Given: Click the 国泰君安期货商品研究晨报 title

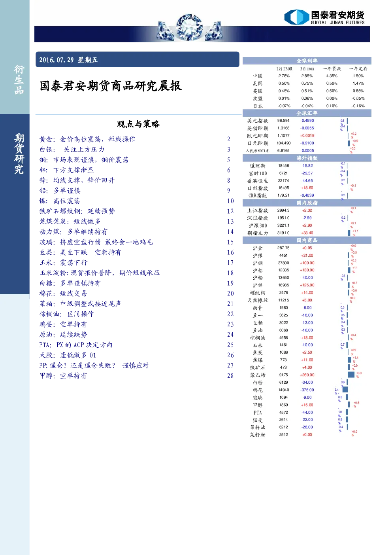Looking at the screenshot, I should [x=111, y=86].
